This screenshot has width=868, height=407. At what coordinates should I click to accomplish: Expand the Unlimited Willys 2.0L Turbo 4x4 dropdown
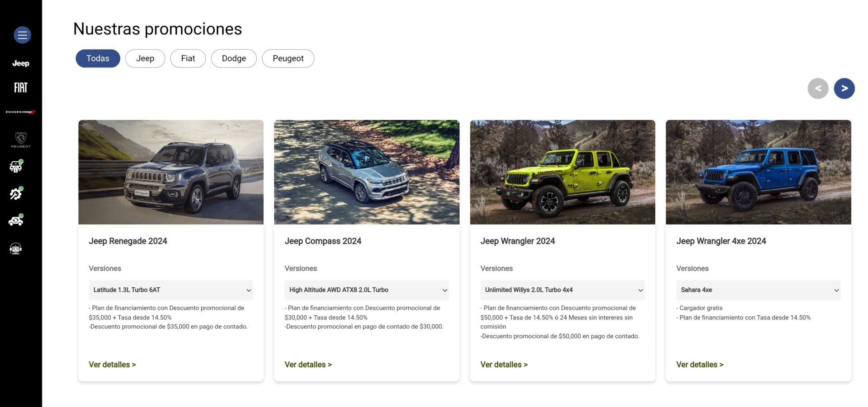point(562,290)
